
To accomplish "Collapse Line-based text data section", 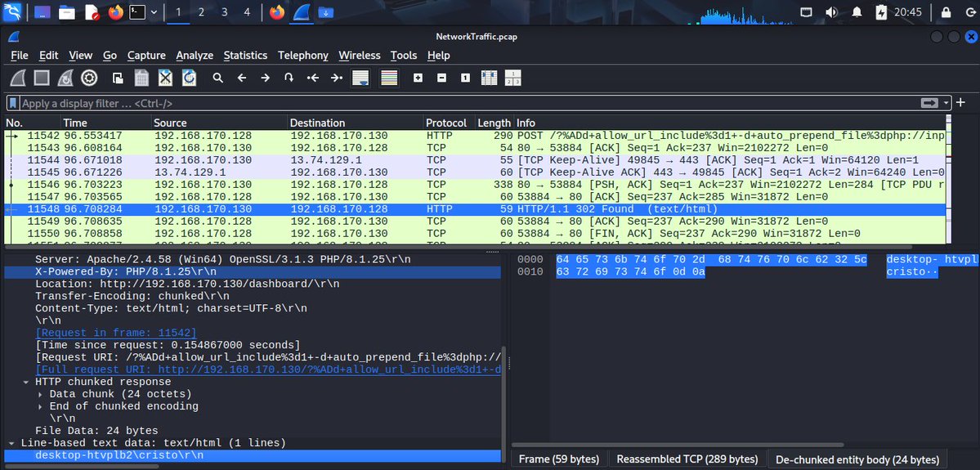I will point(12,443).
